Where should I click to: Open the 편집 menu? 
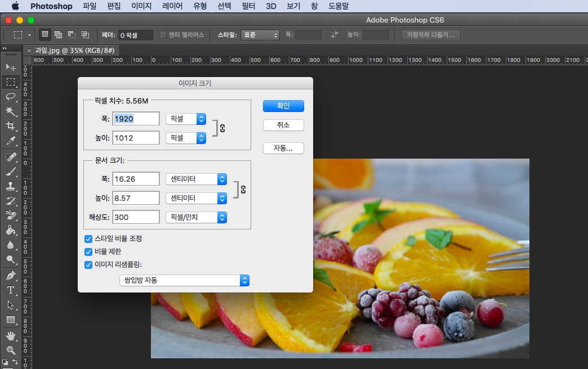114,6
